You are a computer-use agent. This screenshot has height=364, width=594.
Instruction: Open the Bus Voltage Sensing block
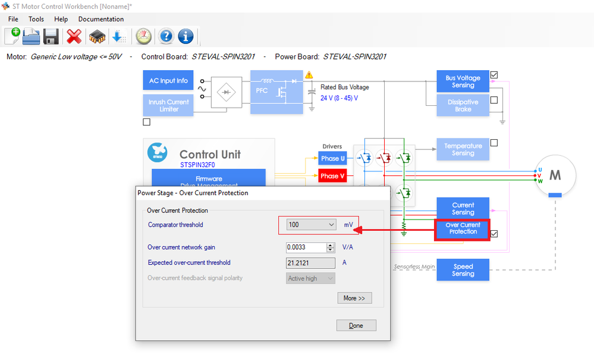point(463,81)
